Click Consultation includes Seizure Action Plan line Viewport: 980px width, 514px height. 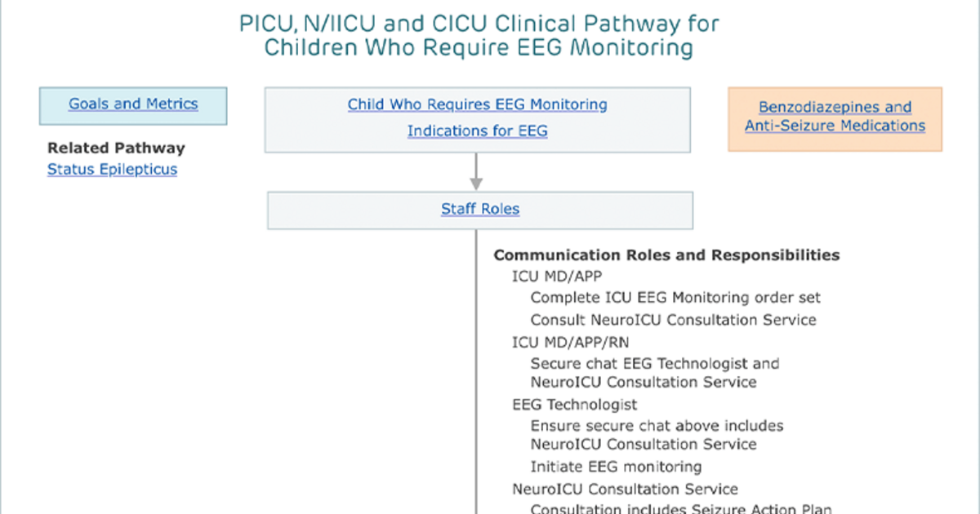(681, 508)
